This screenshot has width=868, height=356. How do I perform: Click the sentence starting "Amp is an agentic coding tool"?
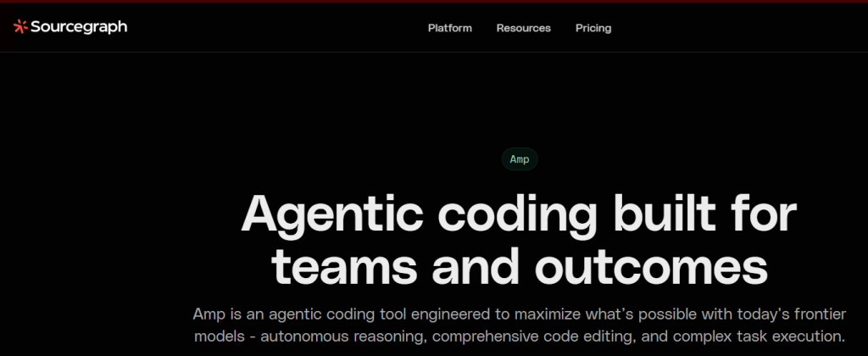coord(520,314)
